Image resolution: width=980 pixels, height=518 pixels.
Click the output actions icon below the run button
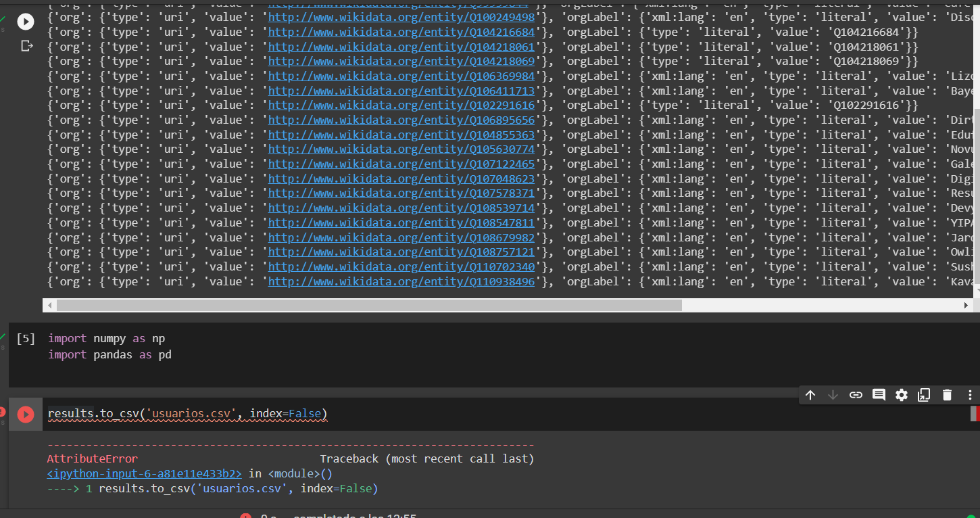(26, 46)
